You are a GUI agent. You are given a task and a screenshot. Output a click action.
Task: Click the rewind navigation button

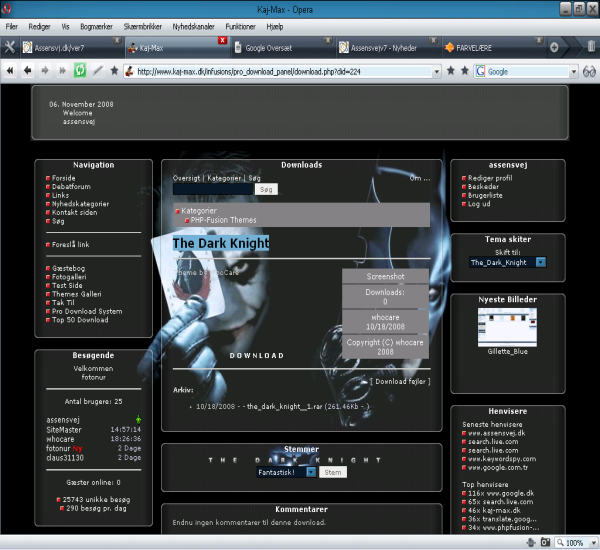10,70
